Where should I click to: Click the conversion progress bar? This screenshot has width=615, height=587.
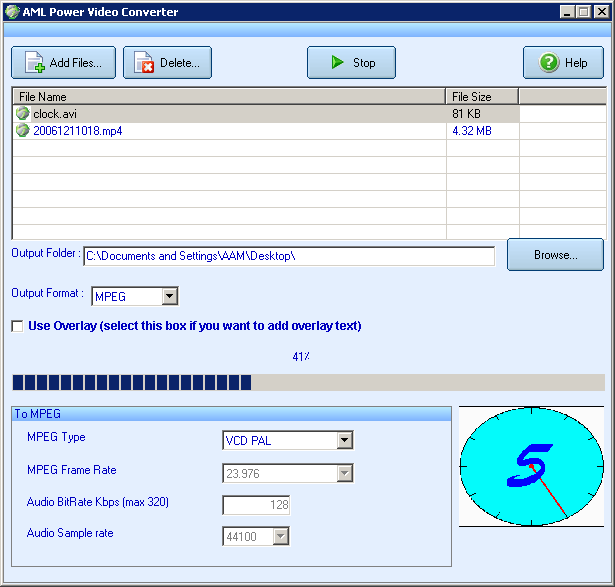309,382
